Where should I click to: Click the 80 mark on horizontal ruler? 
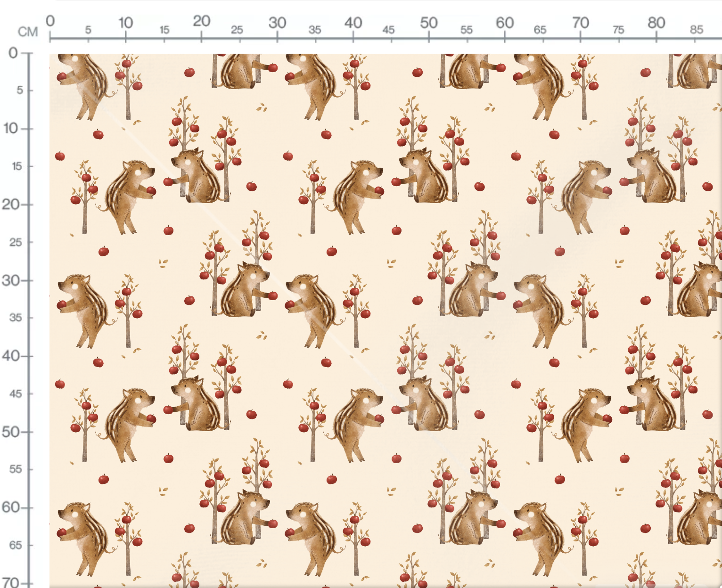click(x=656, y=23)
